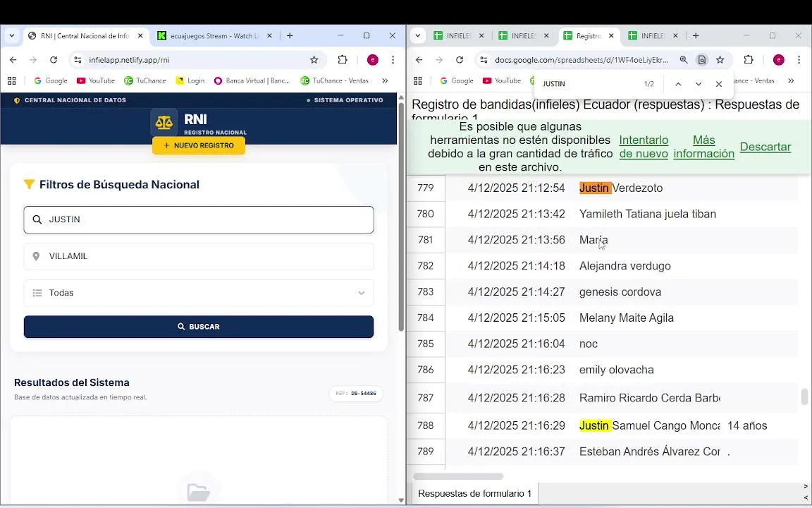Click the JUSTIN find bar text field
This screenshot has width=812, height=508.
point(588,84)
